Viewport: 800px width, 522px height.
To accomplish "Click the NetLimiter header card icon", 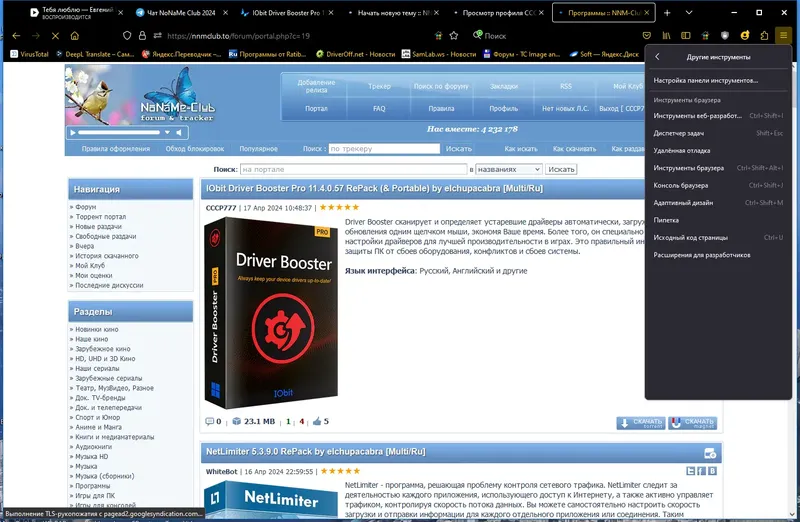I will tap(710, 453).
